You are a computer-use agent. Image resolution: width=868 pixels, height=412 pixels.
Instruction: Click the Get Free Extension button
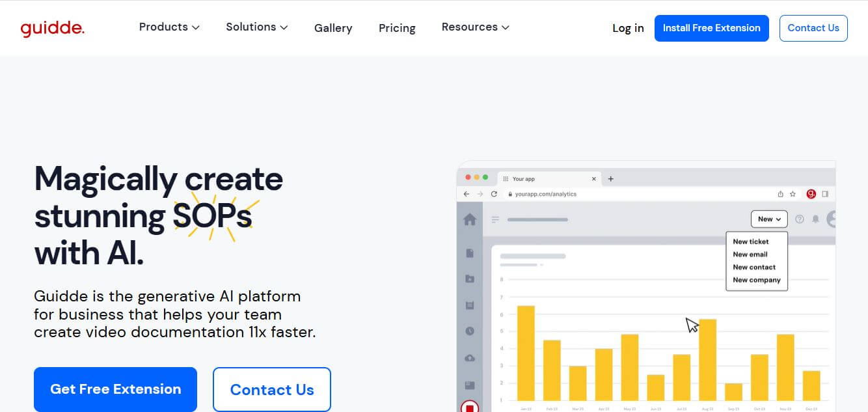pyautogui.click(x=115, y=389)
